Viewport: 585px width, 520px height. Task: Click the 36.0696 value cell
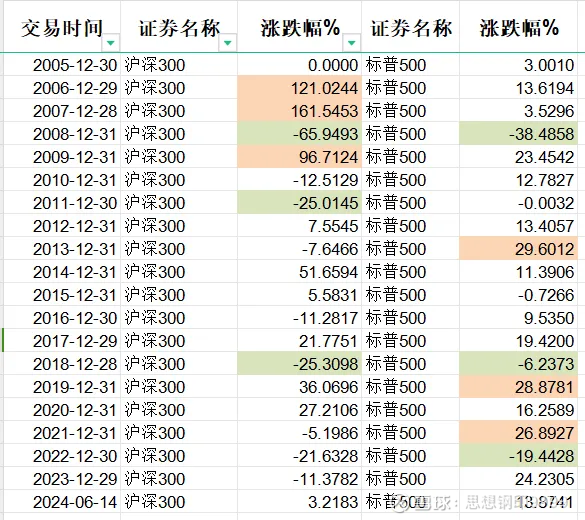299,387
